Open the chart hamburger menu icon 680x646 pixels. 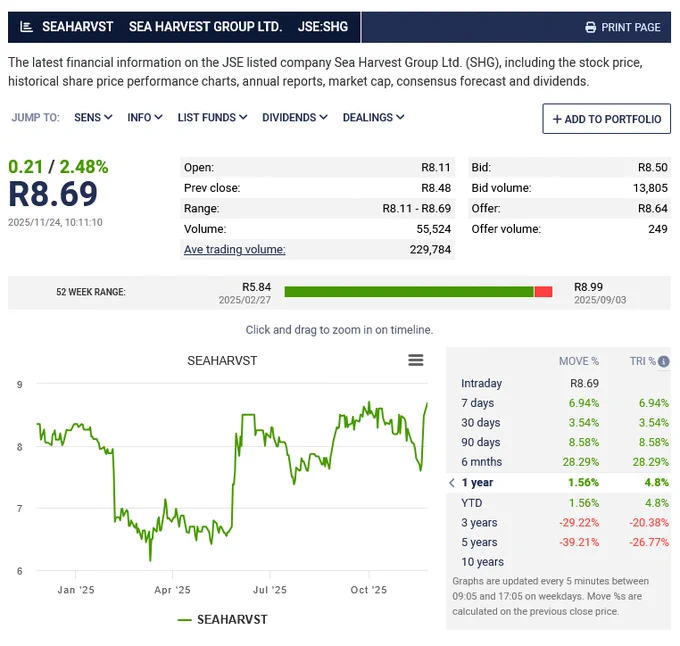pos(415,360)
